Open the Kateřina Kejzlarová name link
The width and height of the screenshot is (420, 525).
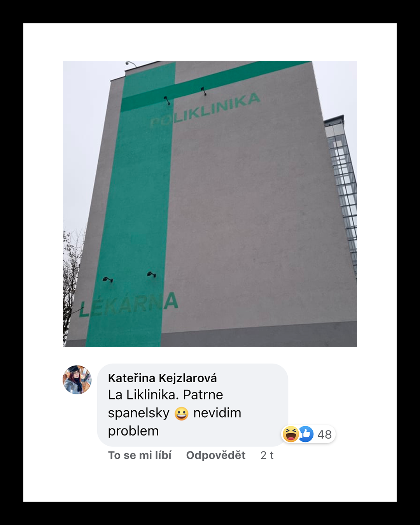point(163,378)
